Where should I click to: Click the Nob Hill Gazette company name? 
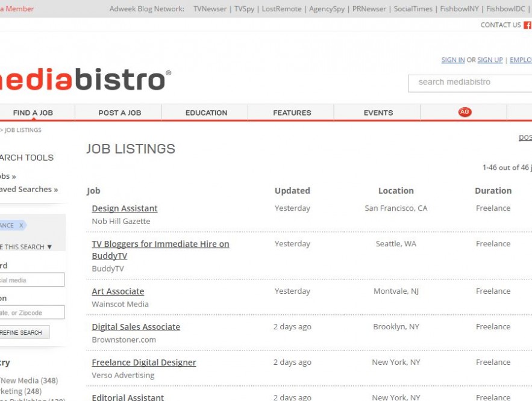[x=120, y=222]
